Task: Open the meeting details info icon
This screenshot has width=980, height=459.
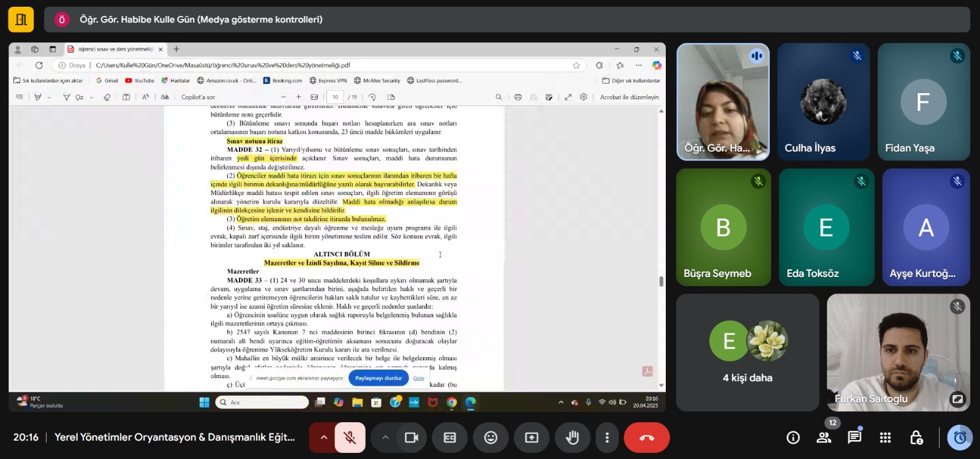Action: tap(793, 438)
